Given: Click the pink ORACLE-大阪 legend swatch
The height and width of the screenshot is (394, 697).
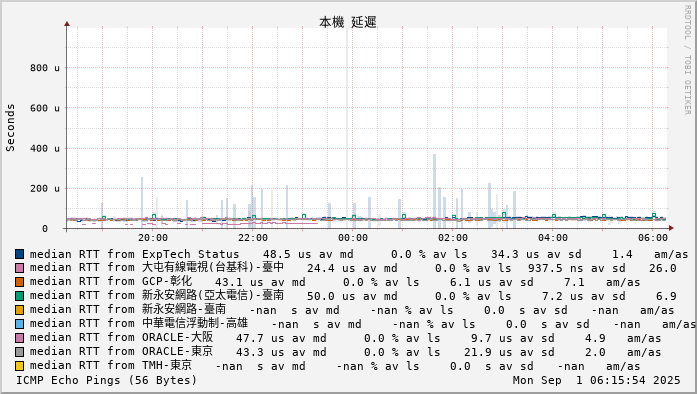Looking at the screenshot, I should pyautogui.click(x=19, y=338).
